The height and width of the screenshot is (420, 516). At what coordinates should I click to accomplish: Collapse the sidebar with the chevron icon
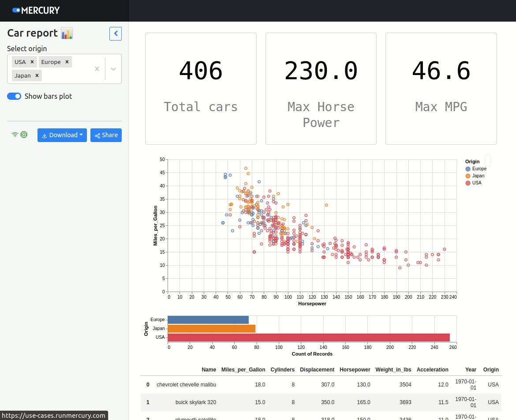click(115, 34)
